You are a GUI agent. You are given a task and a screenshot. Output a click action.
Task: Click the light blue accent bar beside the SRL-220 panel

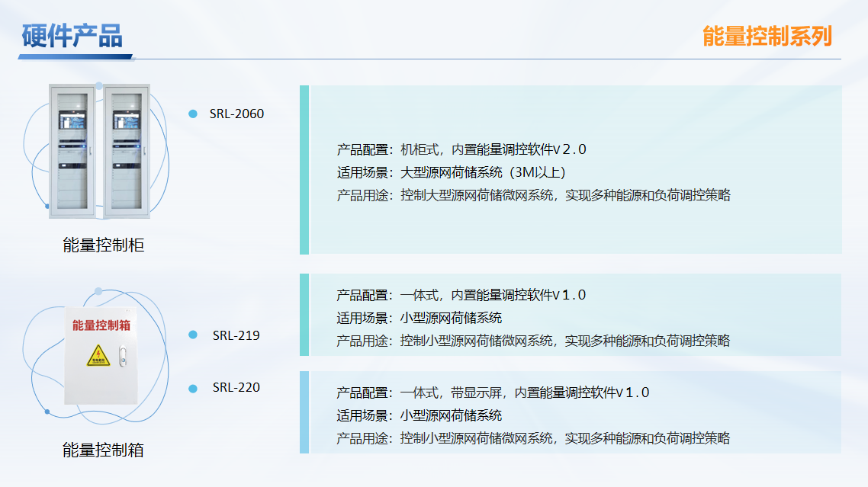[x=304, y=412]
